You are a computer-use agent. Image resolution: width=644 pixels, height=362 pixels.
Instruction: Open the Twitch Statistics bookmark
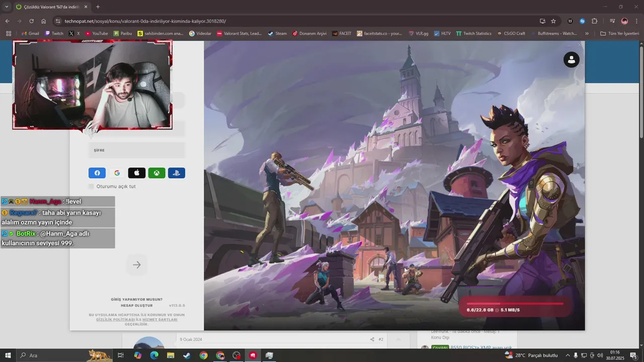pyautogui.click(x=473, y=34)
